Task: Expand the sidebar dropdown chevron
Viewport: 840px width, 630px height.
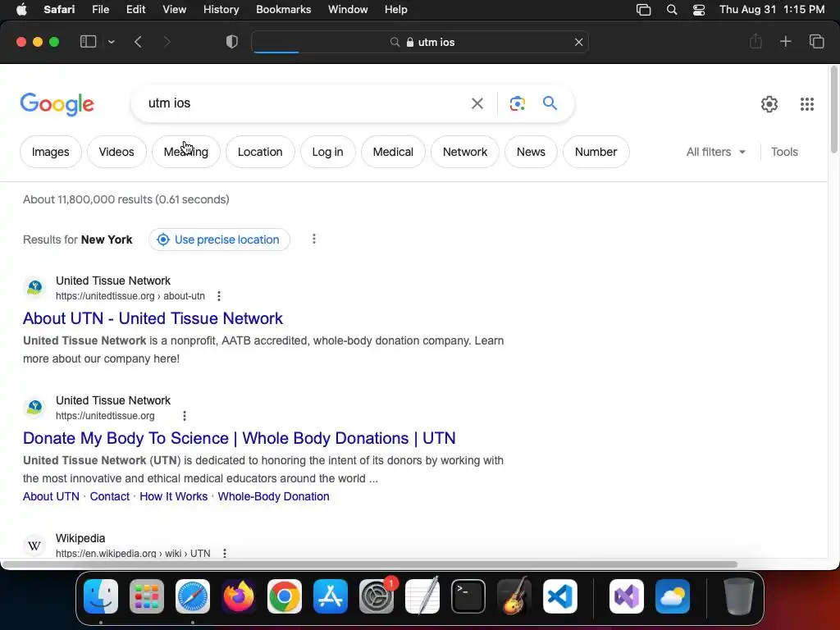Action: click(111, 42)
